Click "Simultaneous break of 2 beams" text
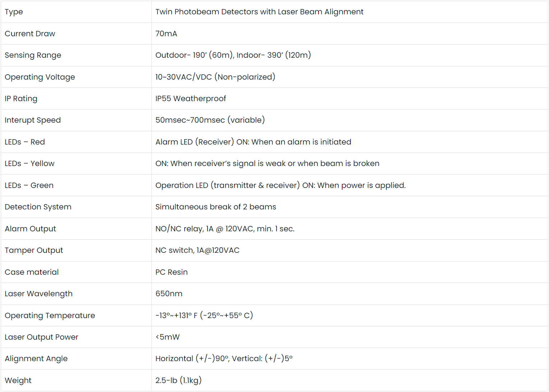 coord(216,207)
